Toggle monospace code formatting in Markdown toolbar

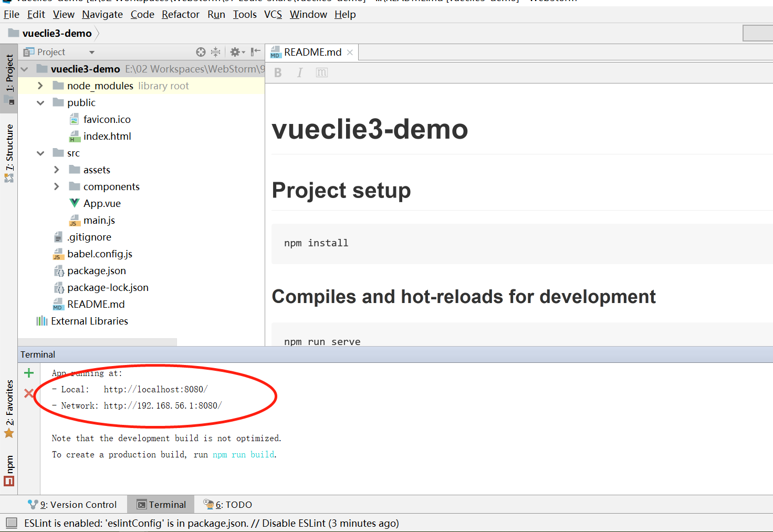(x=322, y=72)
